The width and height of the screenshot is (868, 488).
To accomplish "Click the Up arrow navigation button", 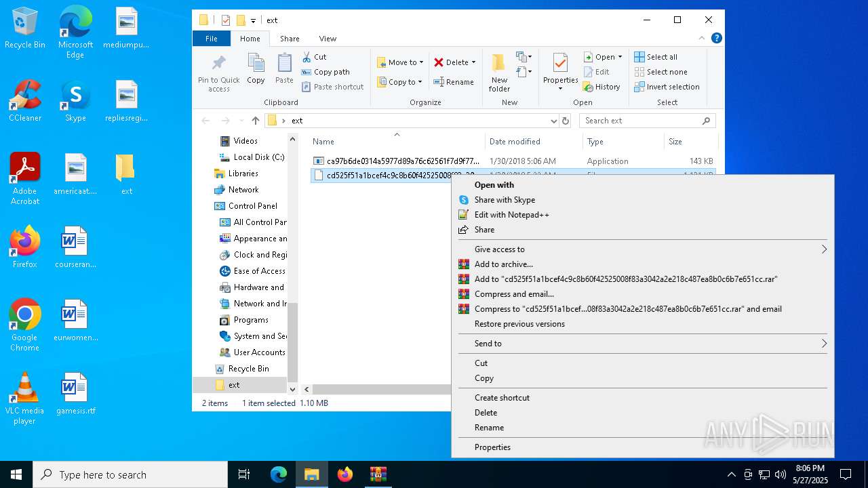I will (255, 121).
